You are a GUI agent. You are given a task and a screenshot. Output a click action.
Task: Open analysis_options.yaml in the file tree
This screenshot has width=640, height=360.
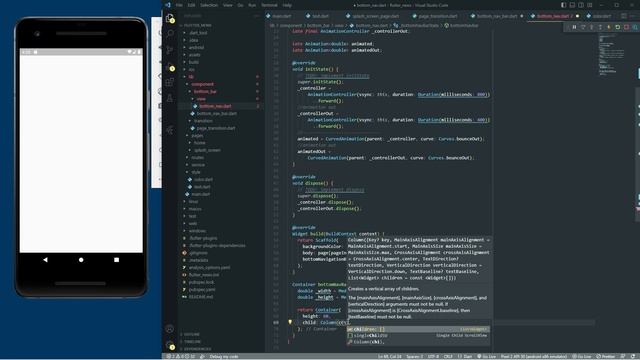209,267
